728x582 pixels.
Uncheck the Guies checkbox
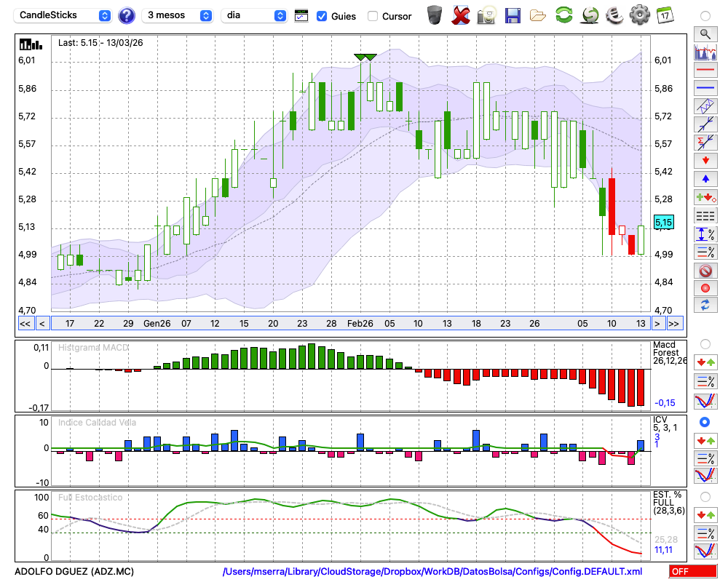[321, 16]
